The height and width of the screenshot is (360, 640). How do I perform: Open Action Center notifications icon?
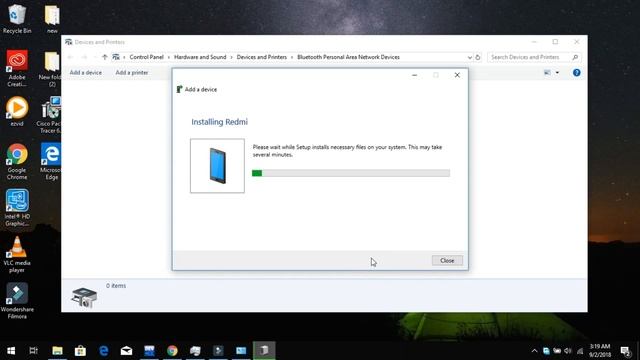pyautogui.click(x=625, y=351)
